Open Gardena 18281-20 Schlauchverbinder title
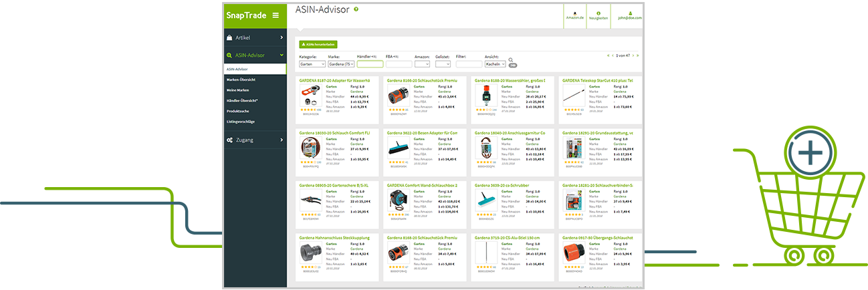The width and height of the screenshot is (868, 290). (597, 184)
